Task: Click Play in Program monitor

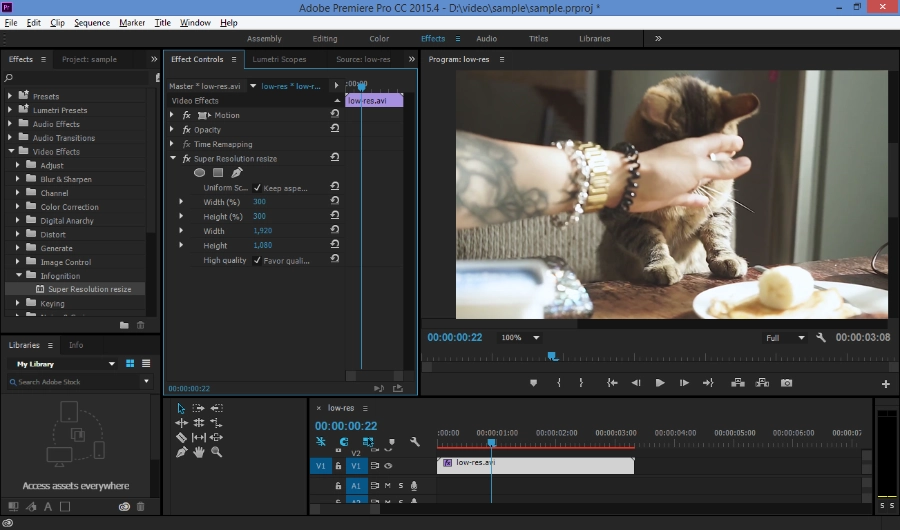Action: click(x=660, y=383)
